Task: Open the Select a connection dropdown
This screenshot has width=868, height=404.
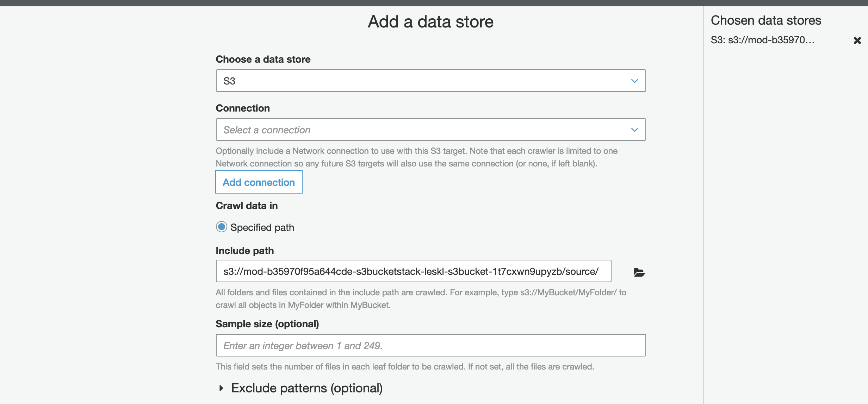Action: tap(430, 130)
